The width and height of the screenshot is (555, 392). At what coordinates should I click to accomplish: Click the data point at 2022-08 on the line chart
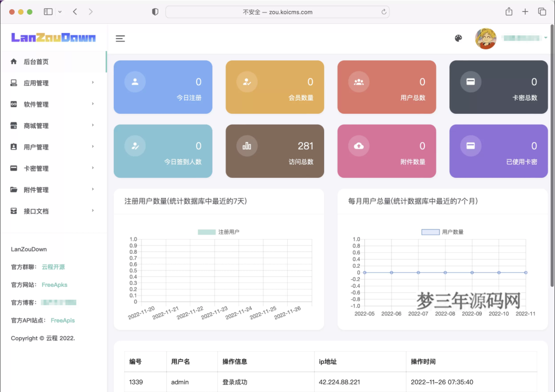coord(444,272)
